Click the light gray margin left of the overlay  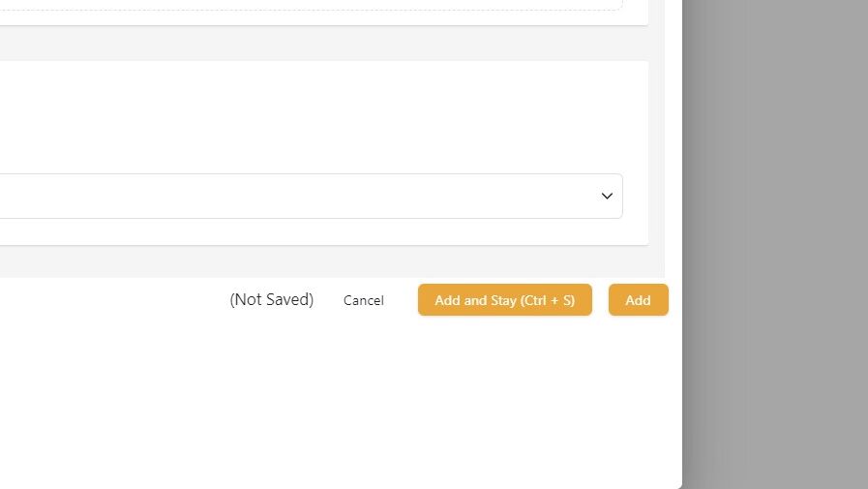click(x=656, y=138)
